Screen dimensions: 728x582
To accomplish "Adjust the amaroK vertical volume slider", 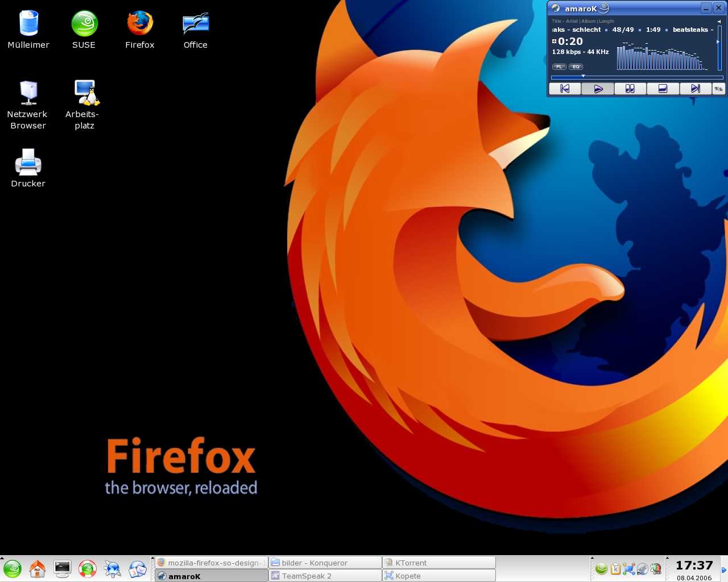I will [719, 48].
